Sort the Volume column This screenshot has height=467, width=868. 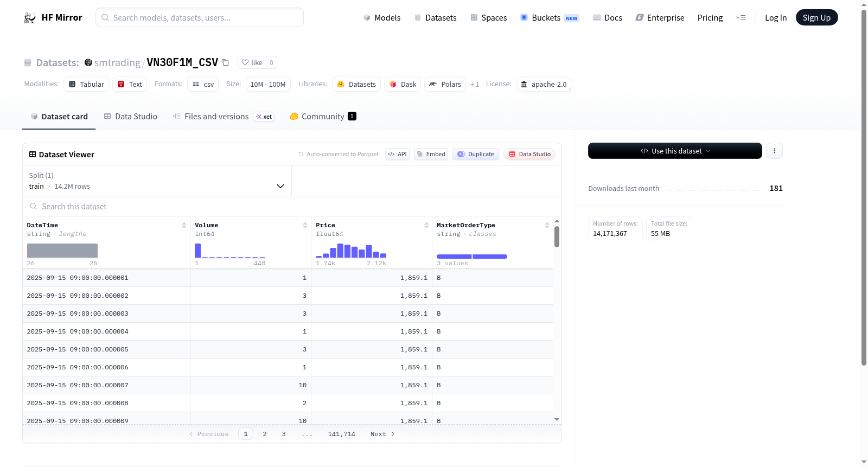305,225
